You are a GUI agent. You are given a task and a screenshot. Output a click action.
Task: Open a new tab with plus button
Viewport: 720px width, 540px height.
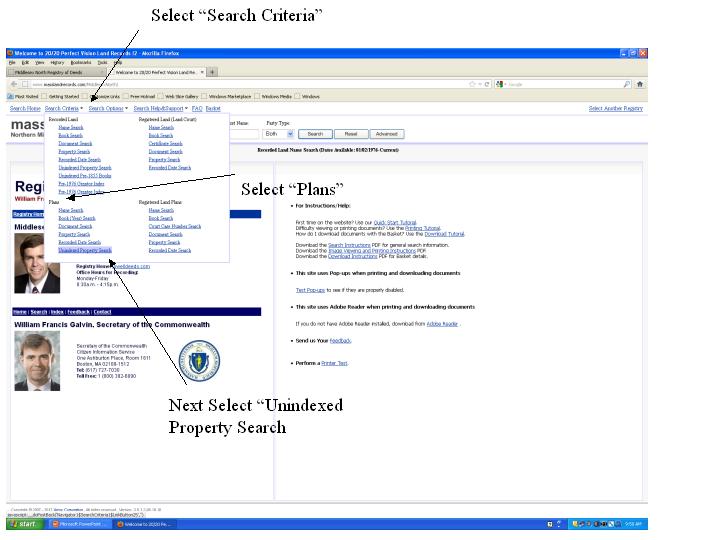coord(212,72)
